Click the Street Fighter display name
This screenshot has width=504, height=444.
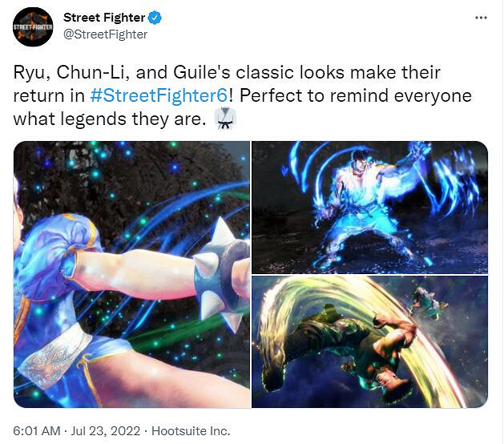coord(104,18)
